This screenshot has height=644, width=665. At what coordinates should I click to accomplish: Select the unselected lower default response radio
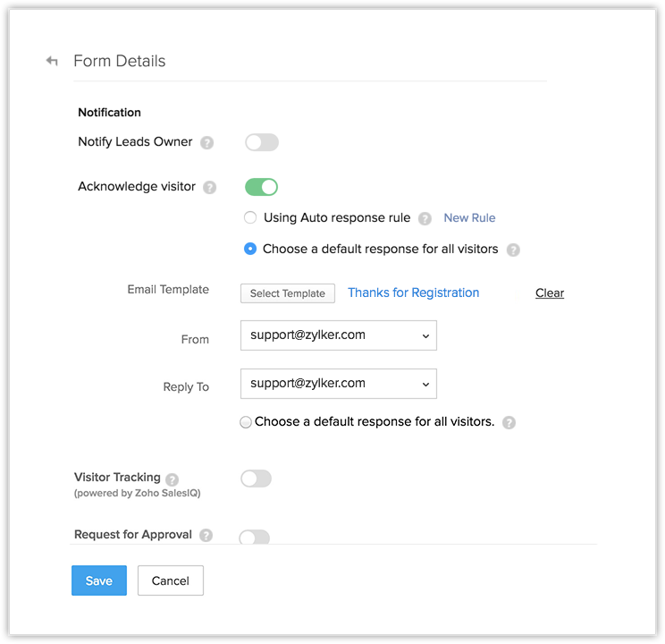click(x=246, y=422)
